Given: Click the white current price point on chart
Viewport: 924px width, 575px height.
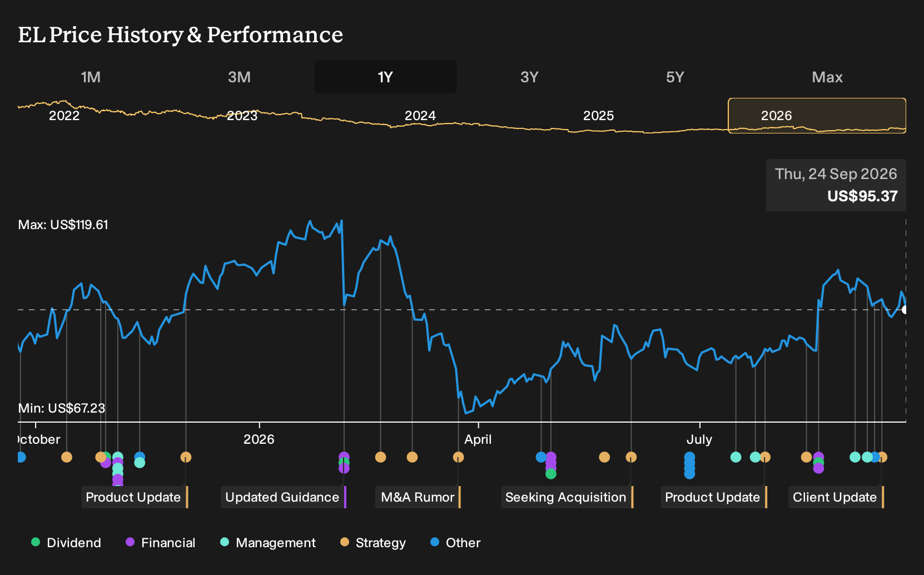Looking at the screenshot, I should click(905, 310).
